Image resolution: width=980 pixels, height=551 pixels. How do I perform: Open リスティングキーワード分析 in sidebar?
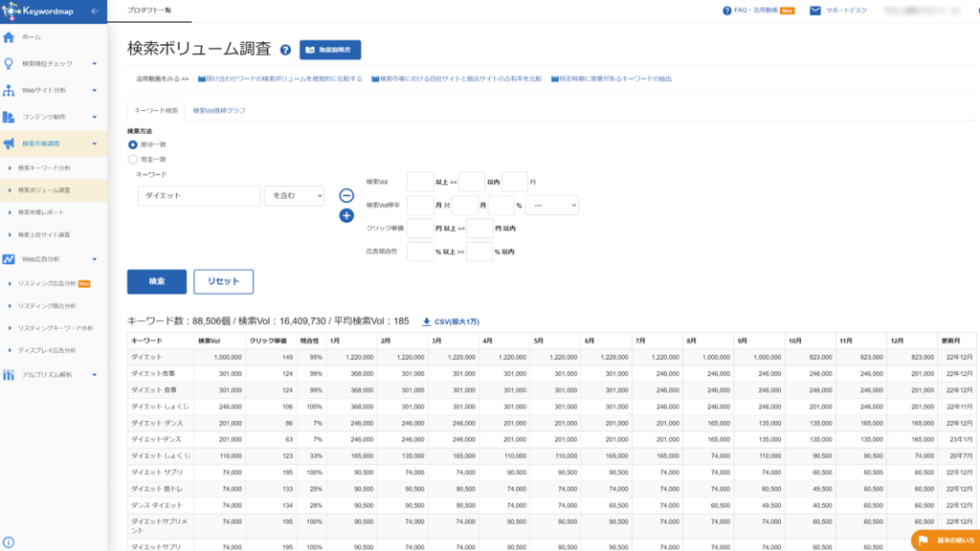[56, 328]
